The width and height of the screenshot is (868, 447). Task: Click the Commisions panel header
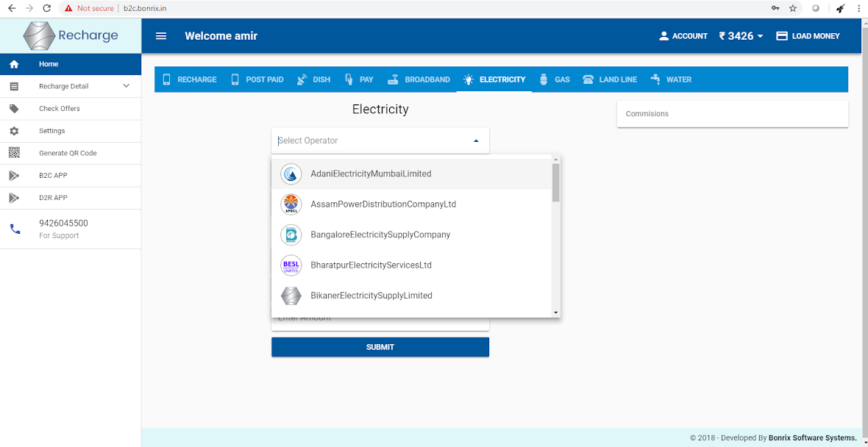tap(733, 114)
